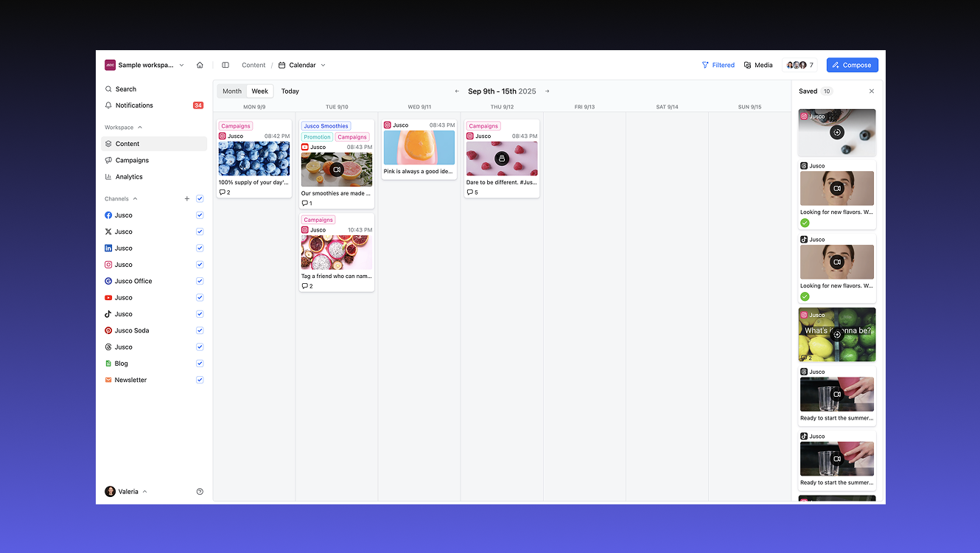The height and width of the screenshot is (553, 980).
Task: Switch to the Week tab
Action: [x=260, y=91]
